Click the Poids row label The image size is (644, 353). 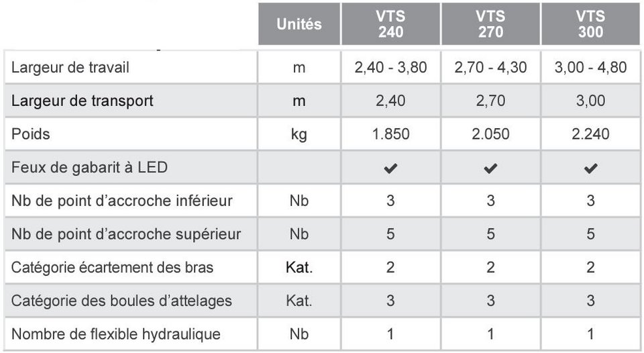click(x=31, y=134)
